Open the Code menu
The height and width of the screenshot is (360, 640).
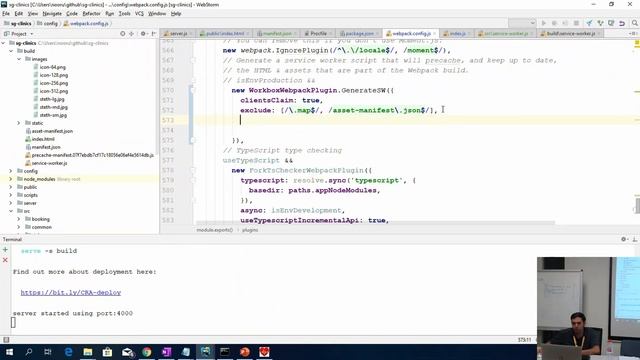pyautogui.click(x=72, y=13)
